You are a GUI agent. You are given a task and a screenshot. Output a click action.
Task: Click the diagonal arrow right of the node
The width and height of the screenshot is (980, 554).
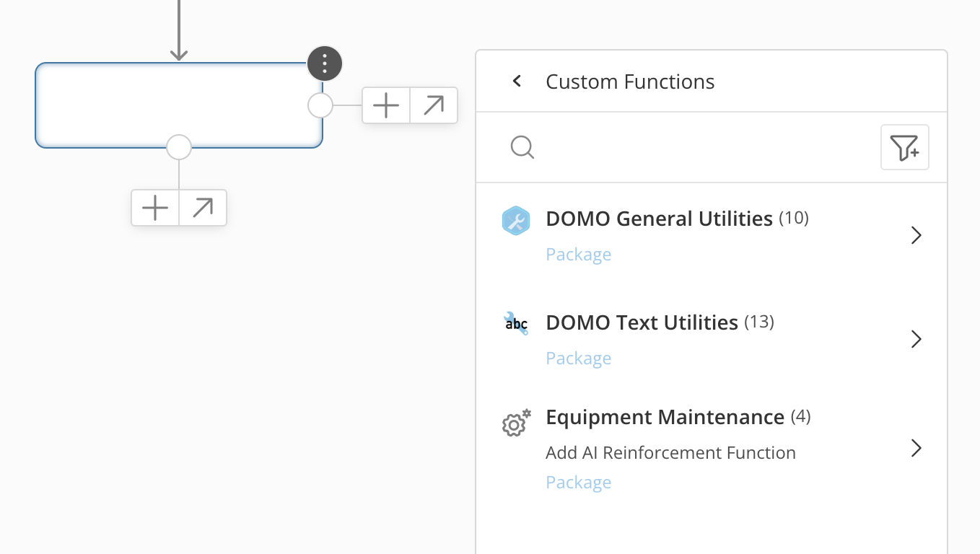point(433,105)
